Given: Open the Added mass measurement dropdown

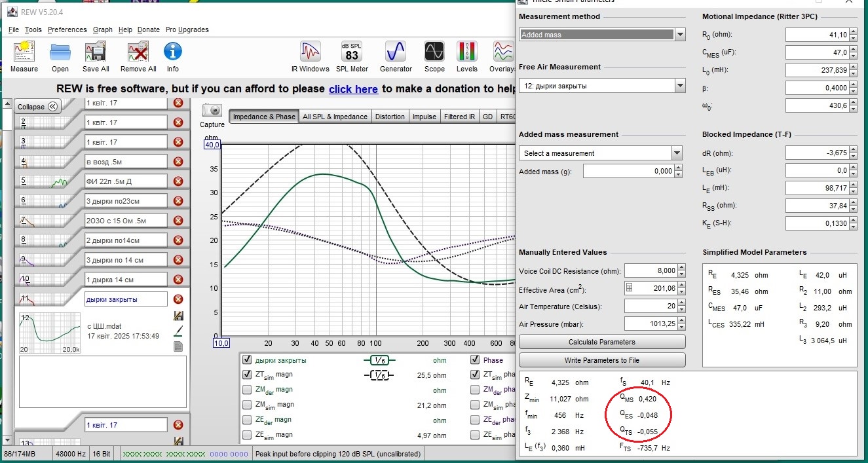Looking at the screenshot, I should coord(677,153).
